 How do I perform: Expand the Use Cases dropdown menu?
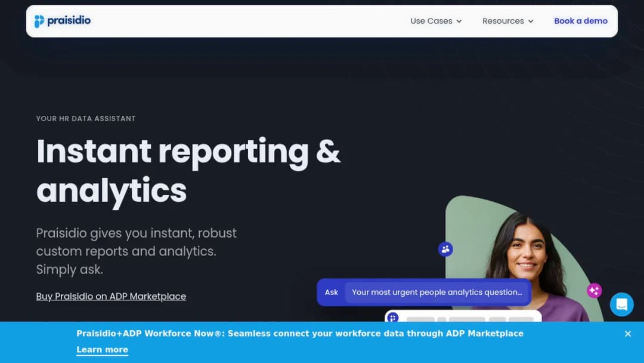coord(436,21)
